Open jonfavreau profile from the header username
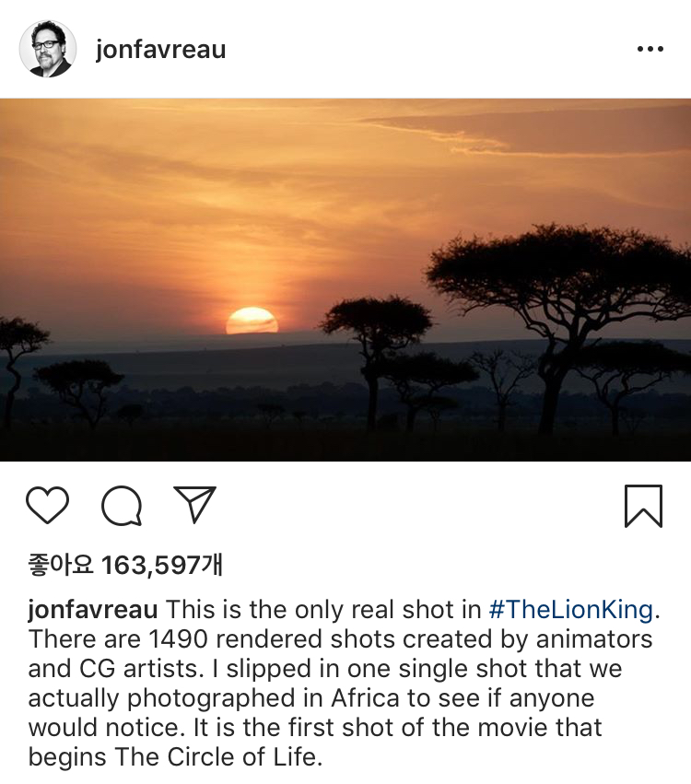Viewport: 691px width, 784px height. point(160,50)
